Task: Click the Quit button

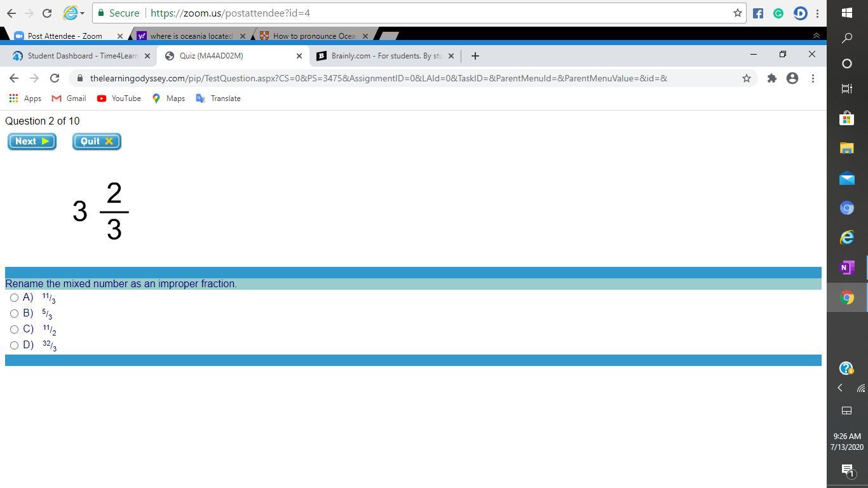Action: [x=97, y=141]
